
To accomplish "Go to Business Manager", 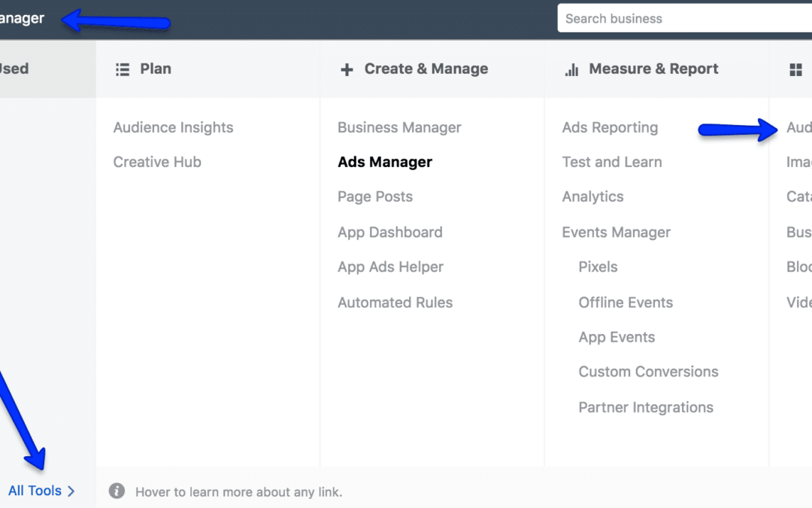I will pos(399,127).
